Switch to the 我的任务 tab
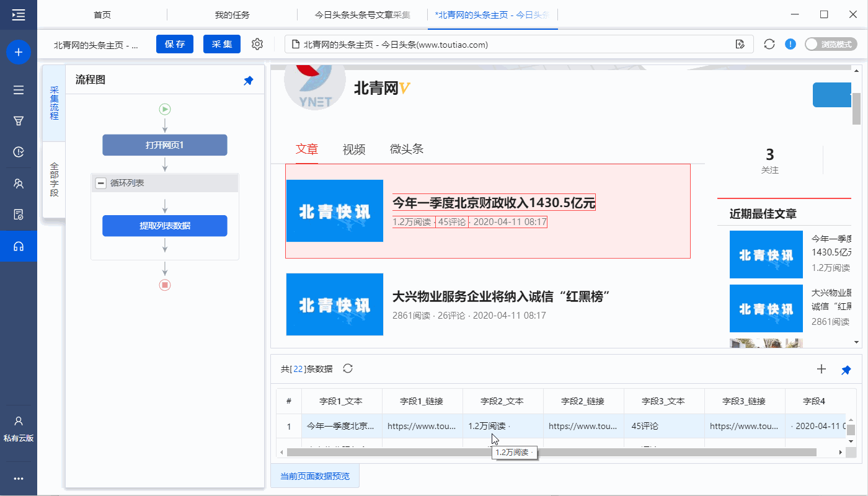 [x=232, y=15]
